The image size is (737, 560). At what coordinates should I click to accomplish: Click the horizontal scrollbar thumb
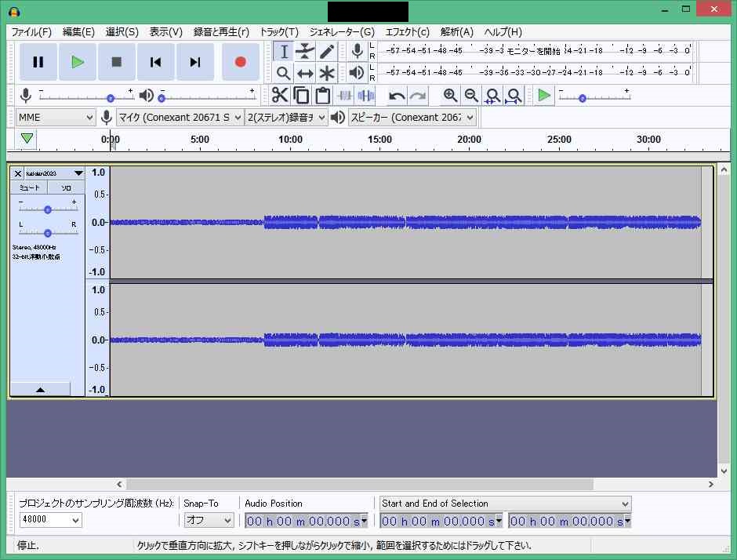[x=360, y=484]
